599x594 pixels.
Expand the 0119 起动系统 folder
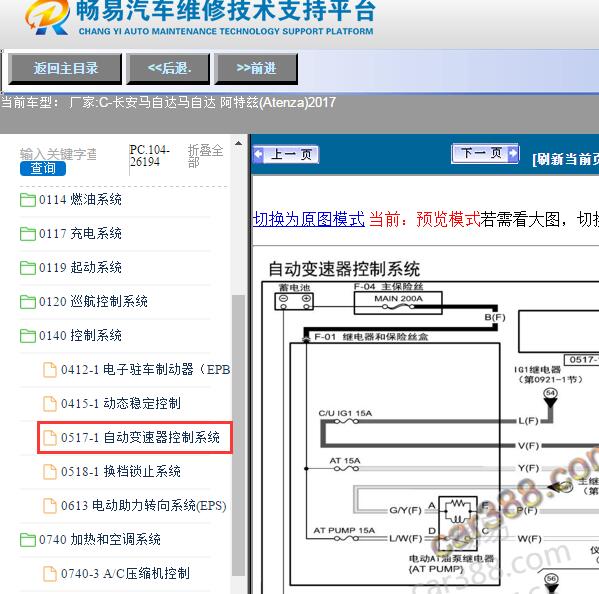pos(80,267)
